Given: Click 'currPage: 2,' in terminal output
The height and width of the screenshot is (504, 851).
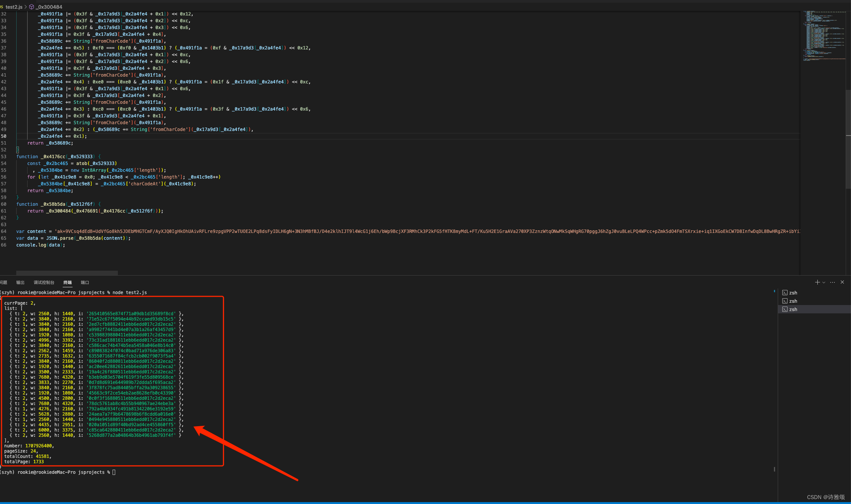Looking at the screenshot, I should point(20,303).
